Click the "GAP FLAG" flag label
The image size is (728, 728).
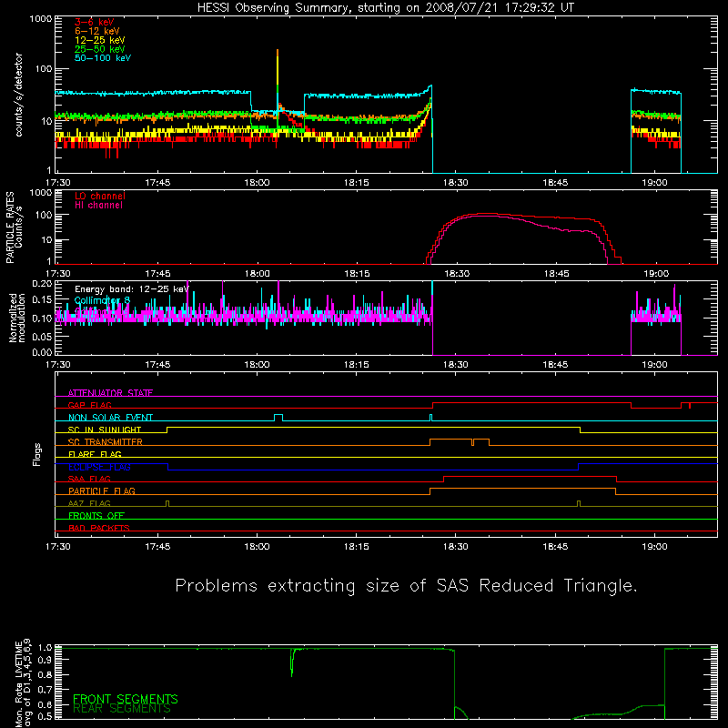point(89,405)
